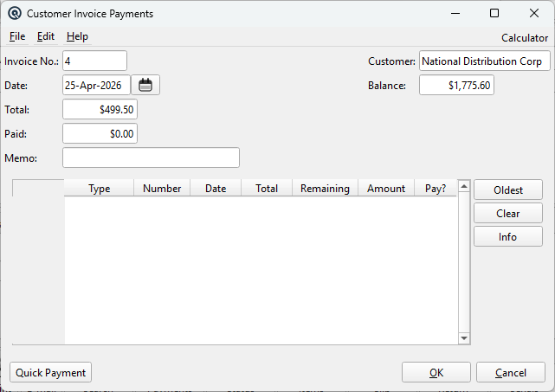Sort by the Type column header

[99, 189]
